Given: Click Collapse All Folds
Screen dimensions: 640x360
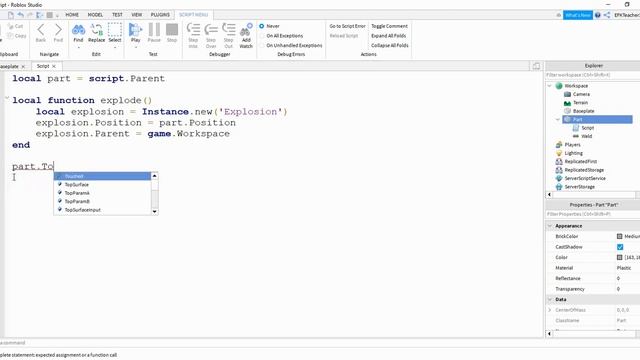Looking at the screenshot, I should pos(390,45).
